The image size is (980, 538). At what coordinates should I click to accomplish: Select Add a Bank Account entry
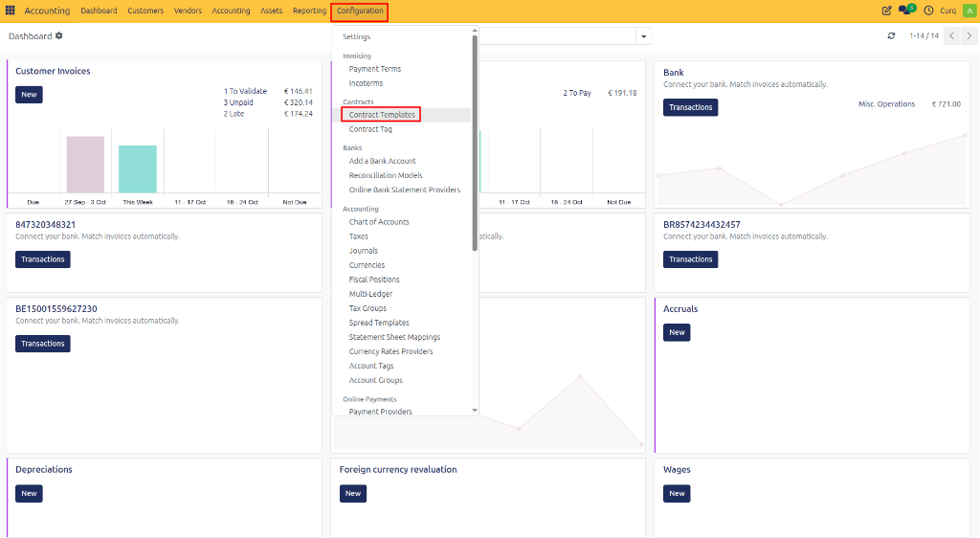[x=382, y=161]
